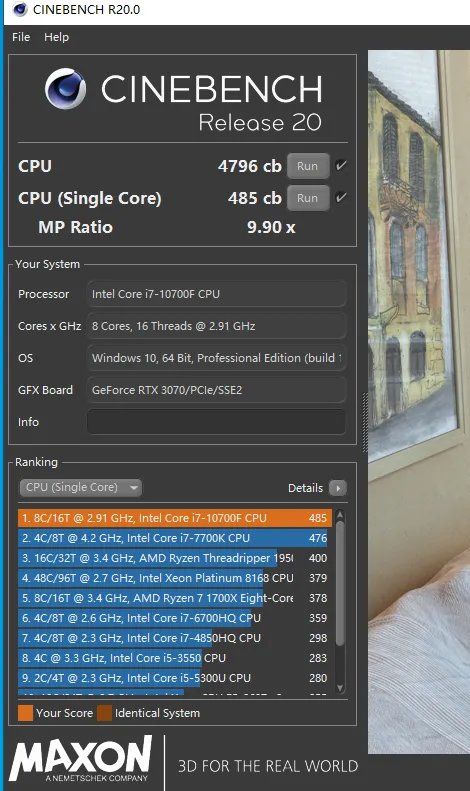Click the Cinebench title bar app icon
The width and height of the screenshot is (470, 791).
tap(20, 9)
